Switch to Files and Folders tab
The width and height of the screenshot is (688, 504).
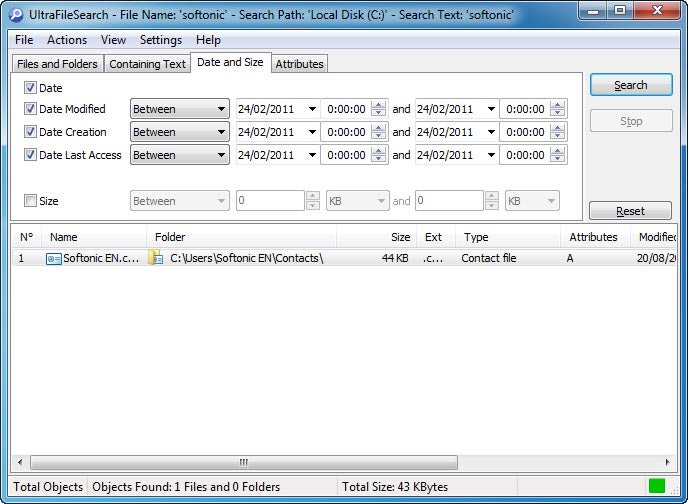click(57, 64)
